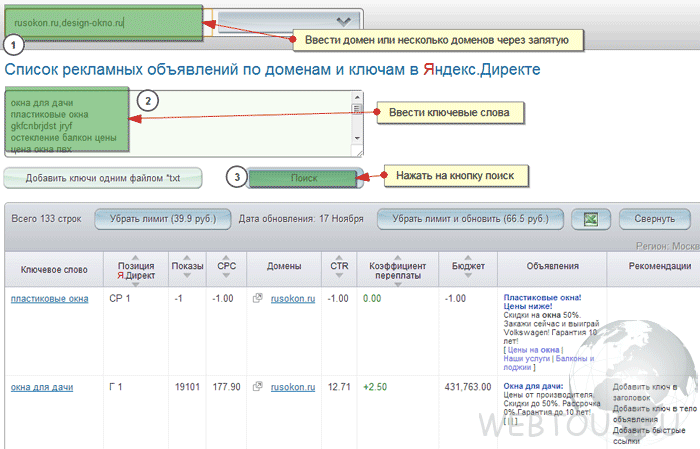The image size is (700, 449).
Task: Click 'Убрать лимит и обновить (66.5 руб.)' button
Action: pyautogui.click(x=470, y=219)
